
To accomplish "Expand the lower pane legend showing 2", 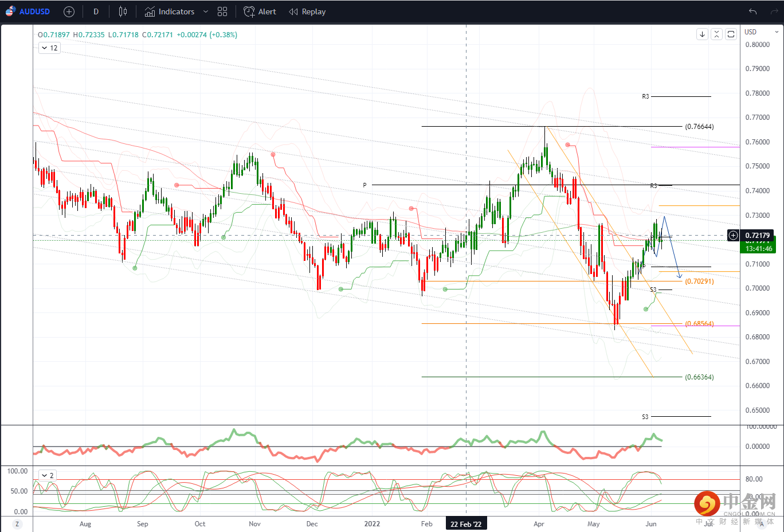I will pyautogui.click(x=47, y=475).
